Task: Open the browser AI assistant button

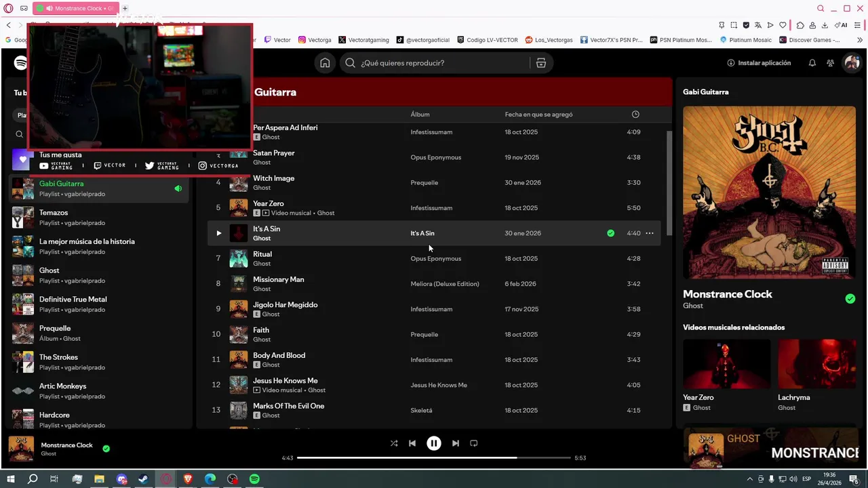Action: pyautogui.click(x=842, y=25)
